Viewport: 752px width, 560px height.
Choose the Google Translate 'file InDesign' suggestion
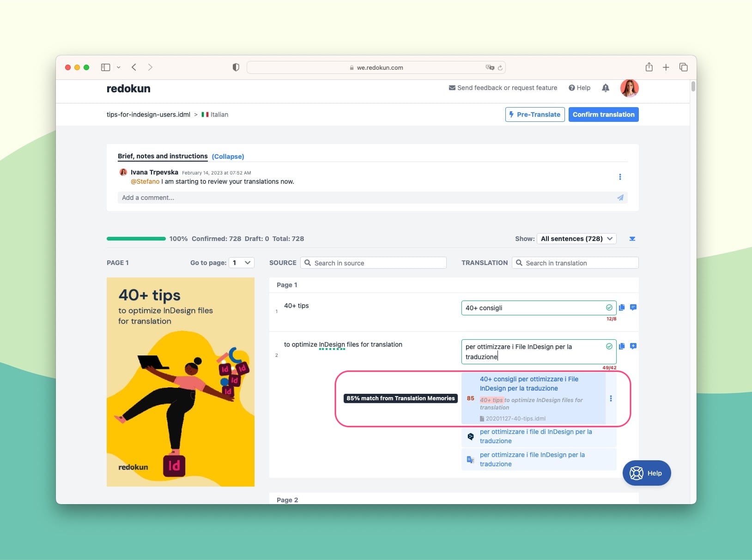click(x=539, y=459)
